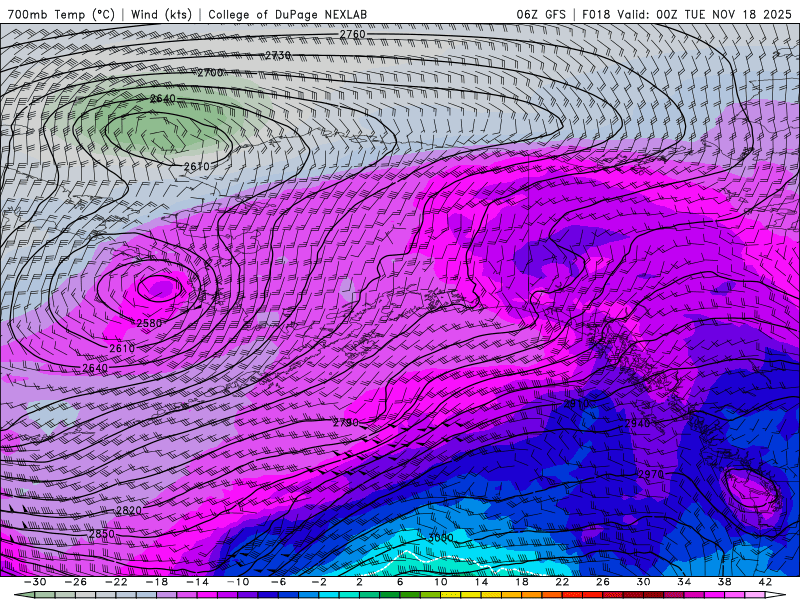Click the 2790 contour label
Viewport: 800px width, 600px height.
pos(346,423)
